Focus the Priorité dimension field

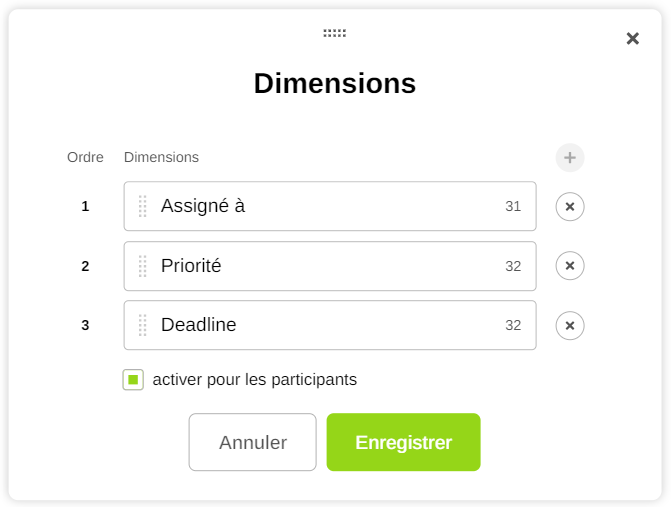[320, 266]
